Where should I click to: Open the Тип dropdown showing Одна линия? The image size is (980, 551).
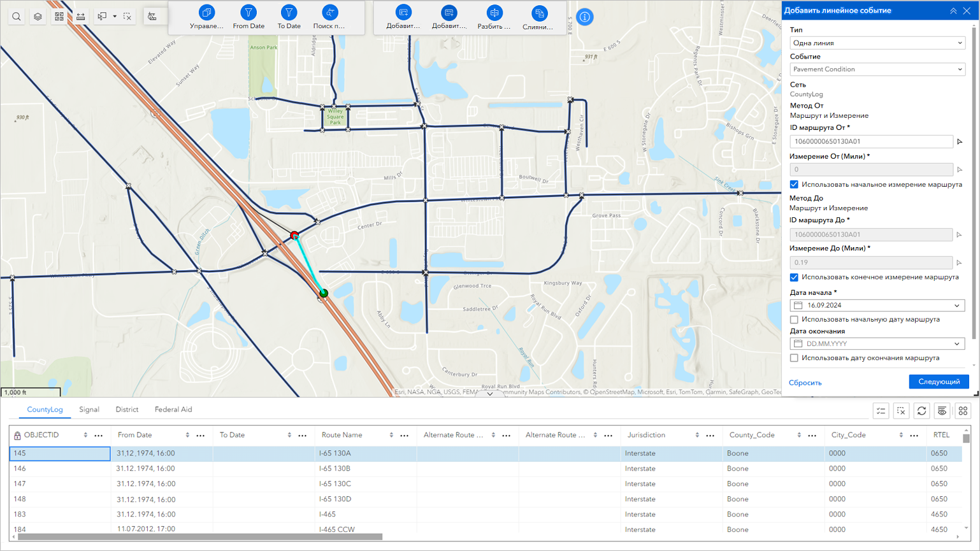click(877, 43)
